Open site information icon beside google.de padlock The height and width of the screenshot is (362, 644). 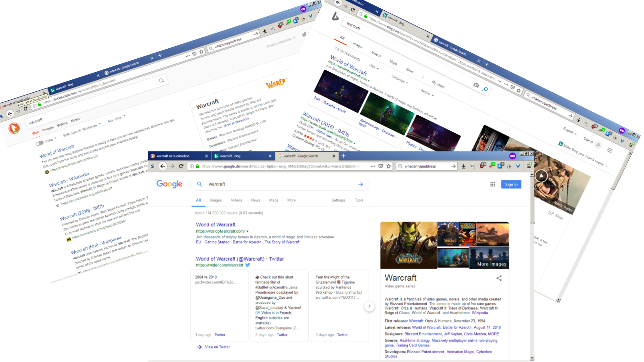pos(192,166)
